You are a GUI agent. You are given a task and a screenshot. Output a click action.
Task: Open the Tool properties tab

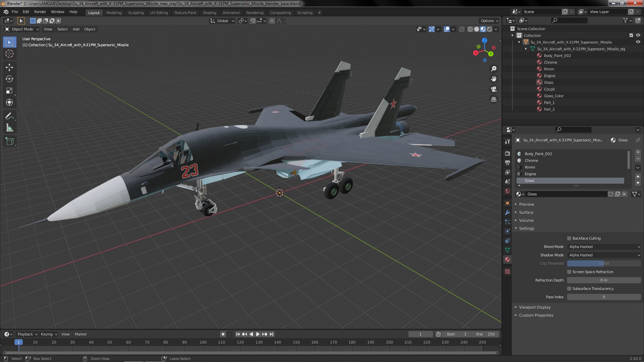(507, 141)
